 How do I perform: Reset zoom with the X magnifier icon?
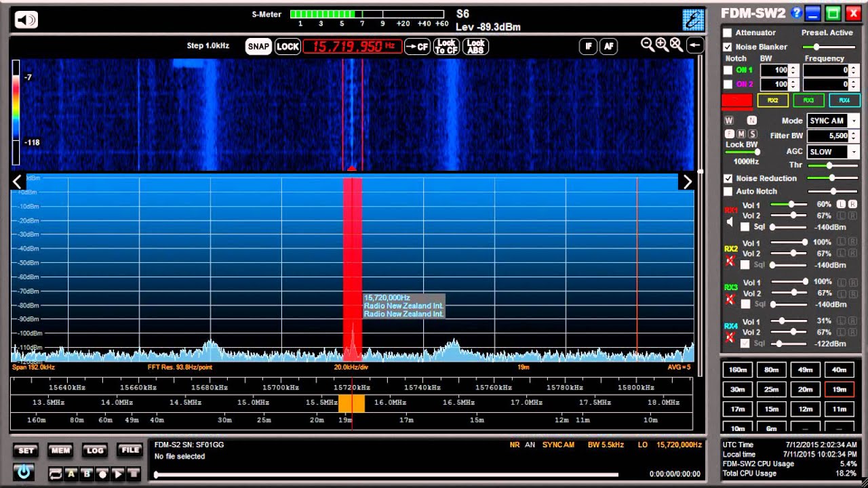point(676,45)
